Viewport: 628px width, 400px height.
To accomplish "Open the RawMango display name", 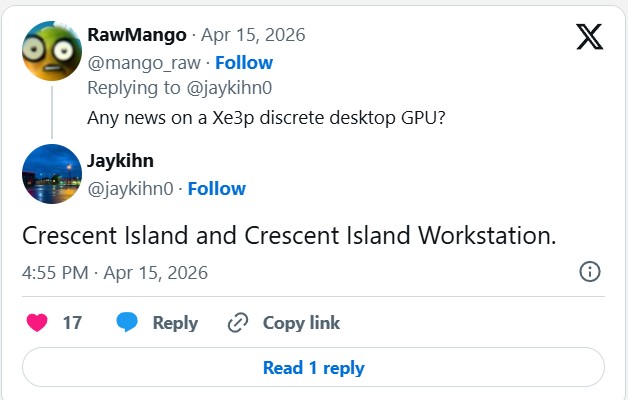I will (136, 35).
